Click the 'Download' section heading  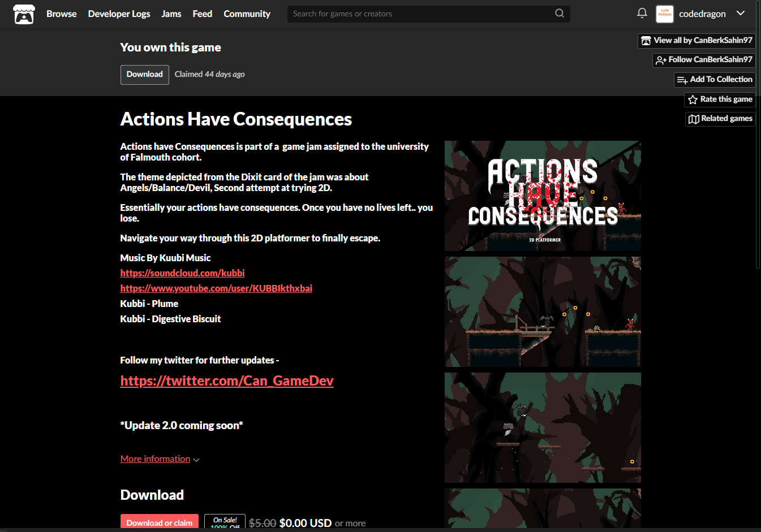click(x=152, y=495)
